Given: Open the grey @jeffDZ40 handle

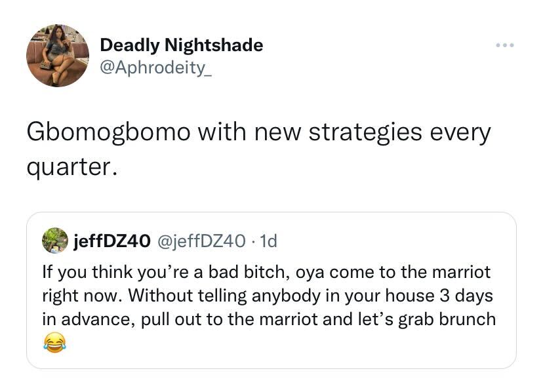Looking at the screenshot, I should tap(204, 241).
